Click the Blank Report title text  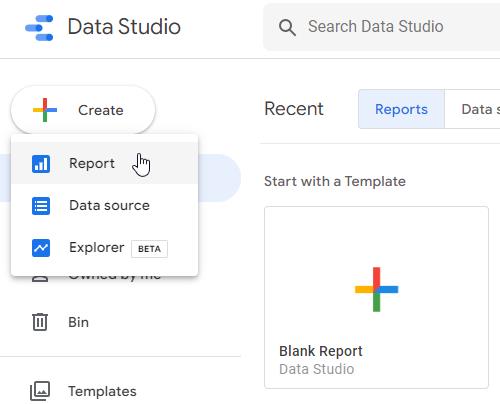tap(321, 351)
